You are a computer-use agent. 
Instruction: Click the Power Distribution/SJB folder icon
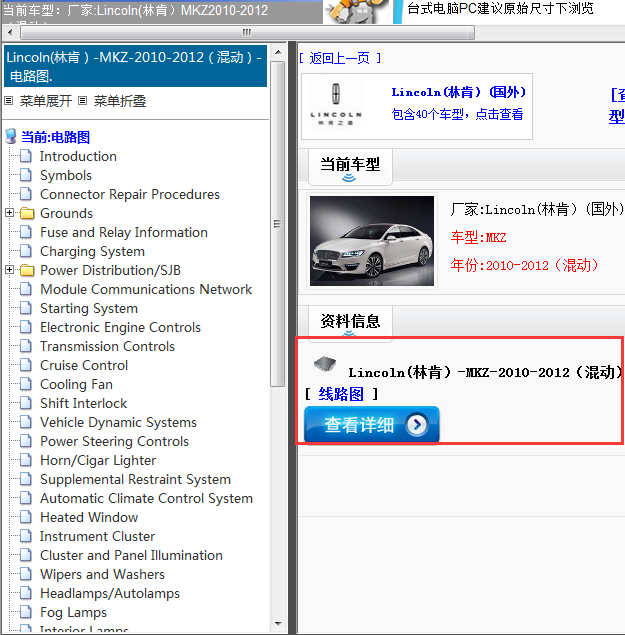coord(27,270)
